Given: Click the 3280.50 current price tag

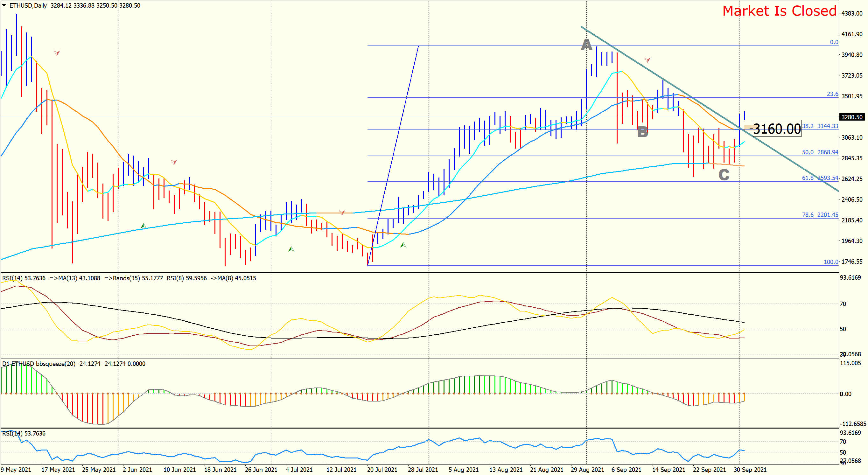Looking at the screenshot, I should click(852, 117).
